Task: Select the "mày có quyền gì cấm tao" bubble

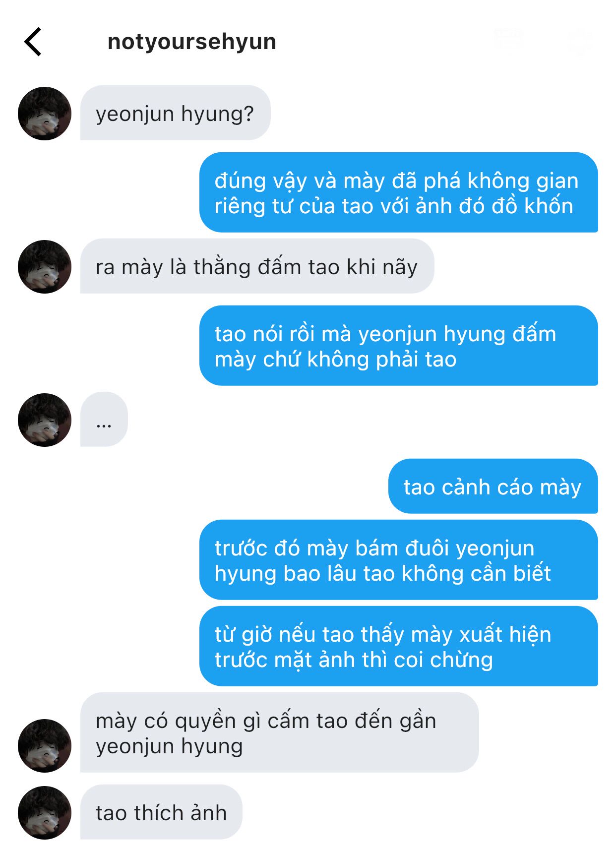Action: (x=279, y=732)
